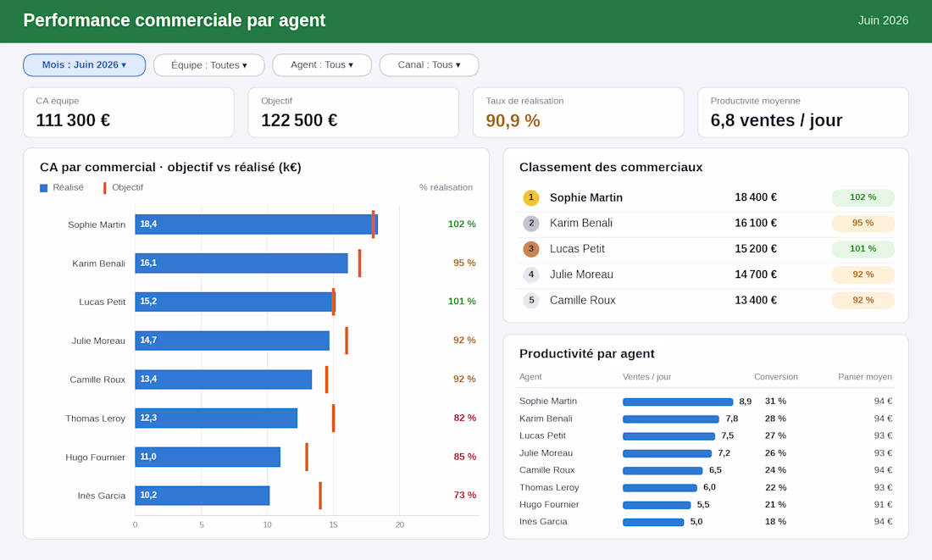Select Thomas Leroy's 12,3 chart bar

click(x=216, y=418)
